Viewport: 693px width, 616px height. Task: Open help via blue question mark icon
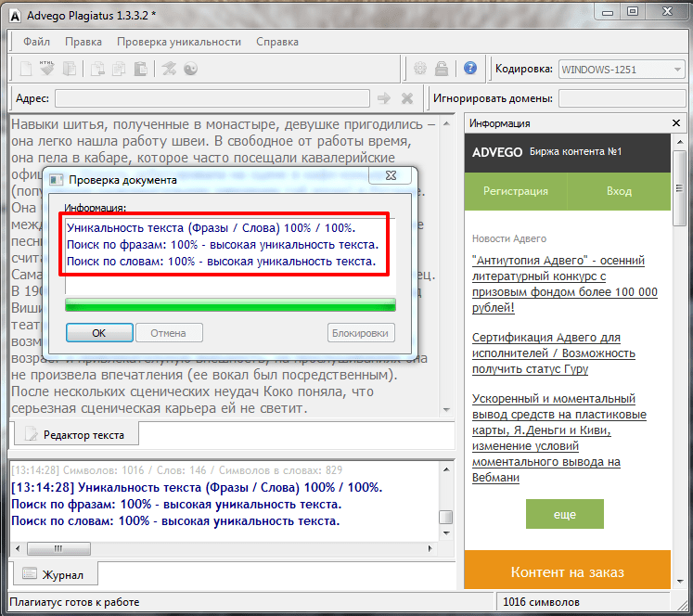[x=470, y=68]
